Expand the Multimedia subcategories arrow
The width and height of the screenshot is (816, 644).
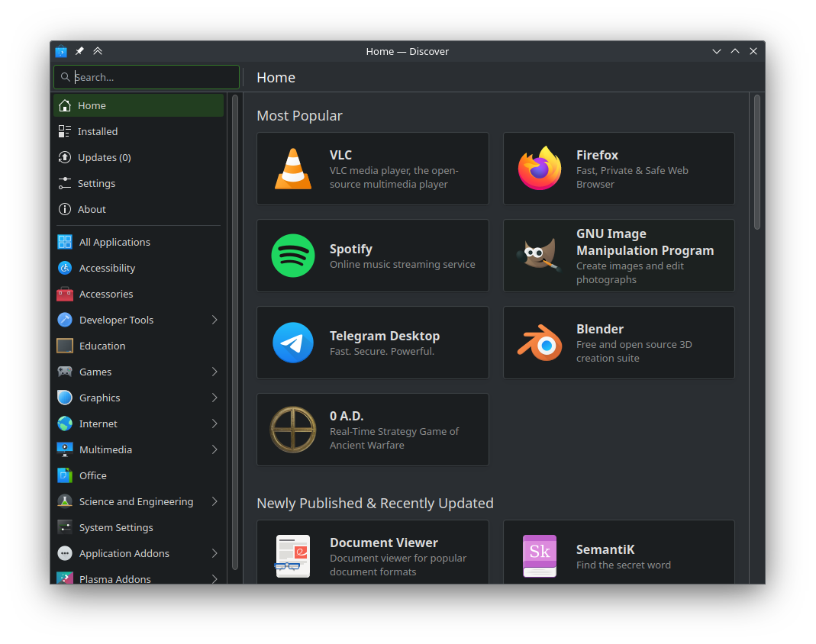click(214, 450)
